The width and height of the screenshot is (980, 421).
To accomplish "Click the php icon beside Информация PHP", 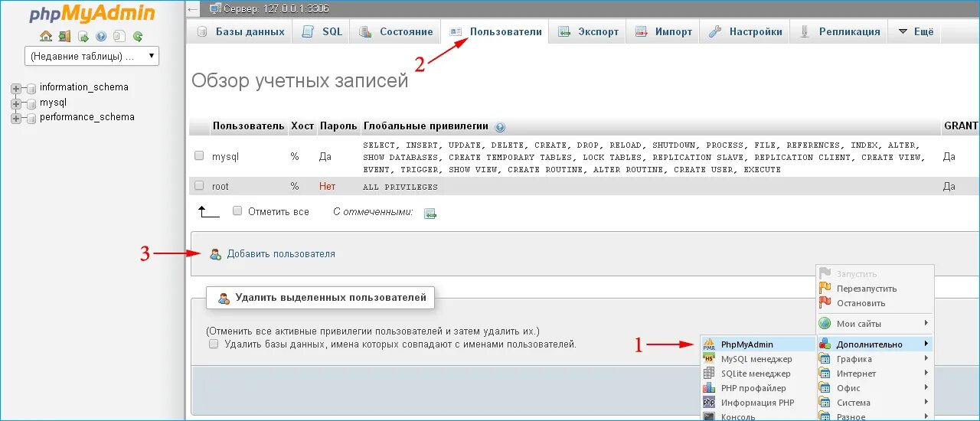I will point(709,403).
